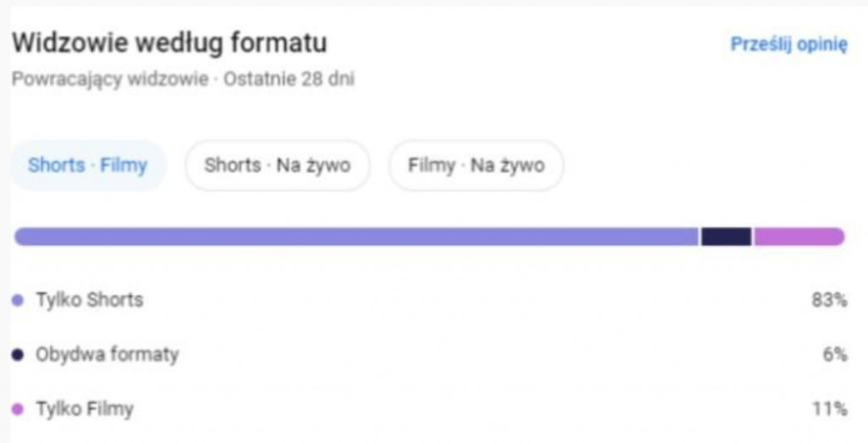
Task: Click the light purple Shorts-only bar segment
Action: [x=356, y=236]
